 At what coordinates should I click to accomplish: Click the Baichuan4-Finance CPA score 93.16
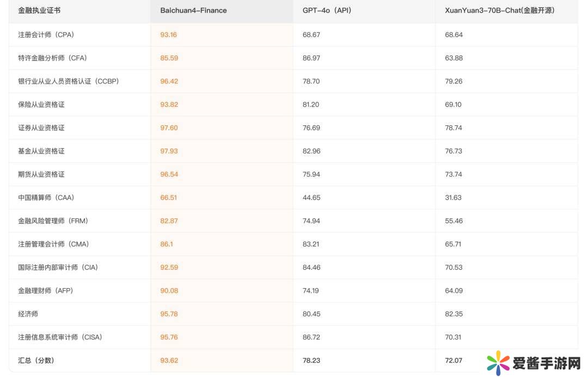(x=168, y=34)
